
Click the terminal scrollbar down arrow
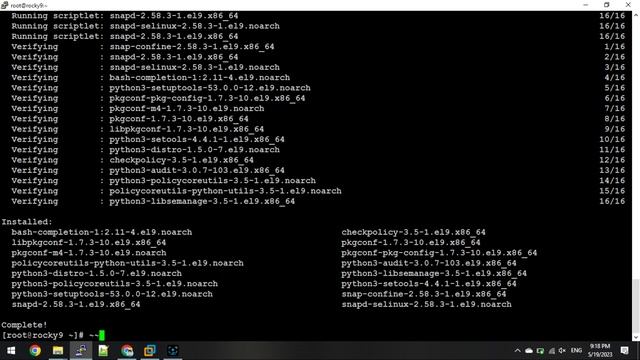[x=636, y=337]
